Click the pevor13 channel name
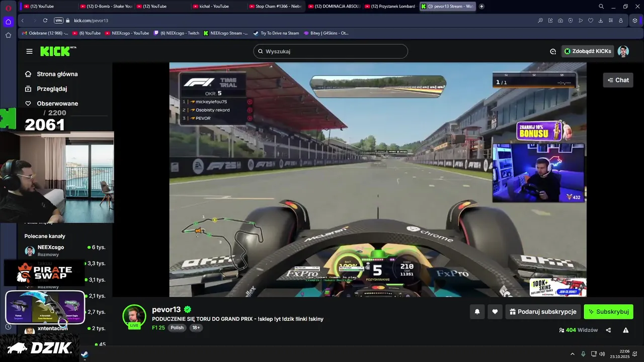 pos(167,310)
